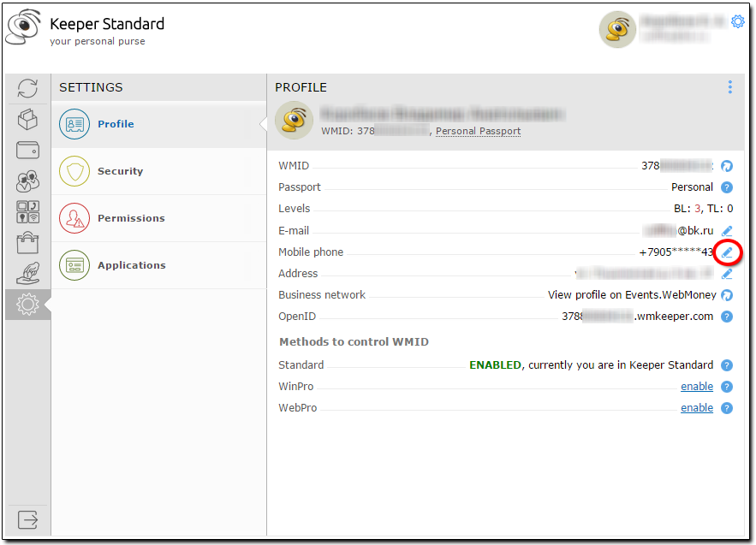Open the three-dot profile options menu

[x=729, y=87]
